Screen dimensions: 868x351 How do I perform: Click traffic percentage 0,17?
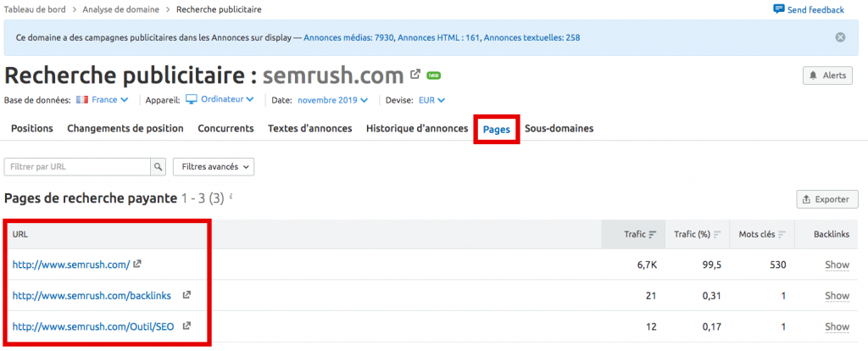tap(712, 326)
